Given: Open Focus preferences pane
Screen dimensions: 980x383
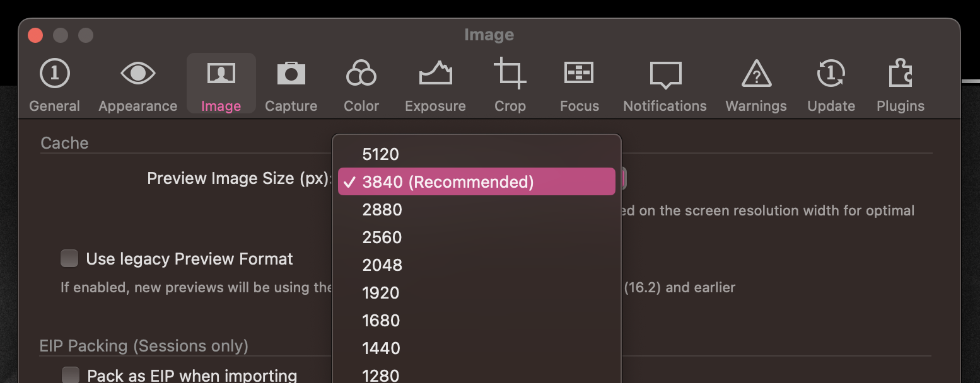Looking at the screenshot, I should click(579, 85).
